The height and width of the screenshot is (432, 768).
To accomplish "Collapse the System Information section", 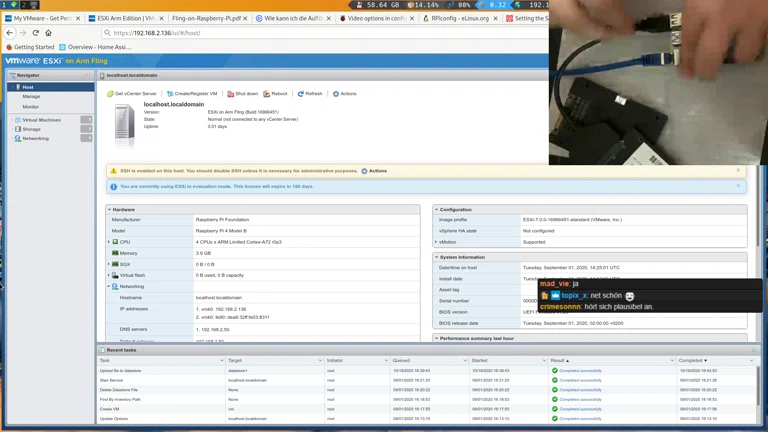I will (436, 257).
